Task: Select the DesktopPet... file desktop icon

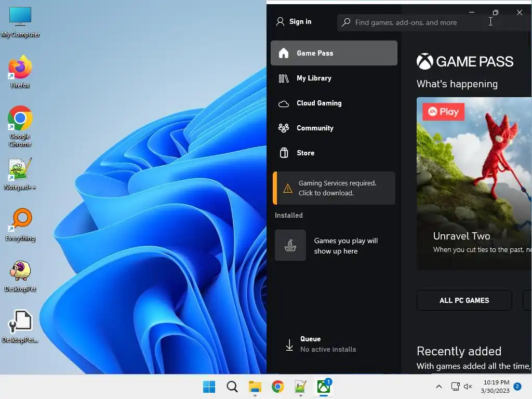Action: coord(20,326)
